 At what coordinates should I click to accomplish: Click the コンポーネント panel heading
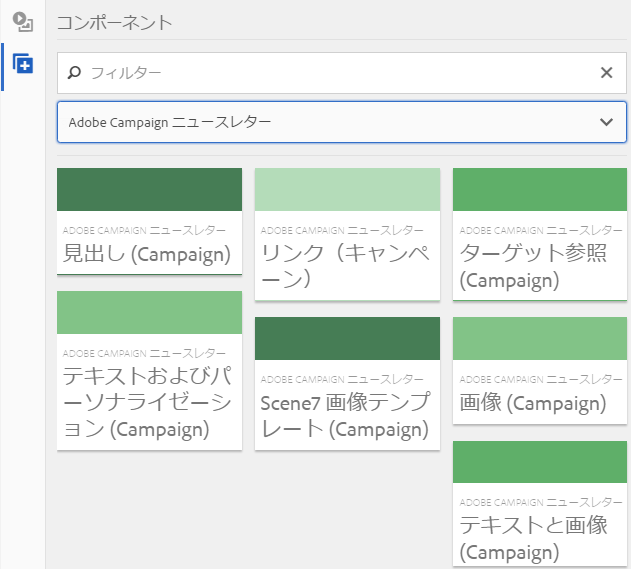pyautogui.click(x=114, y=21)
